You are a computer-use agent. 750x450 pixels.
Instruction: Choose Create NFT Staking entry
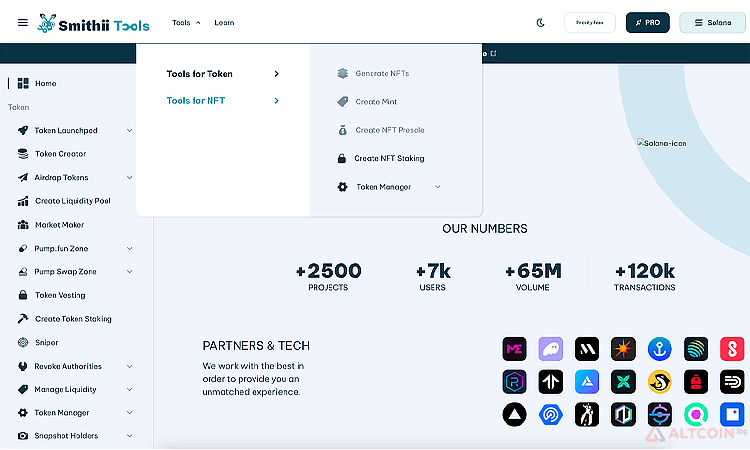pyautogui.click(x=389, y=158)
